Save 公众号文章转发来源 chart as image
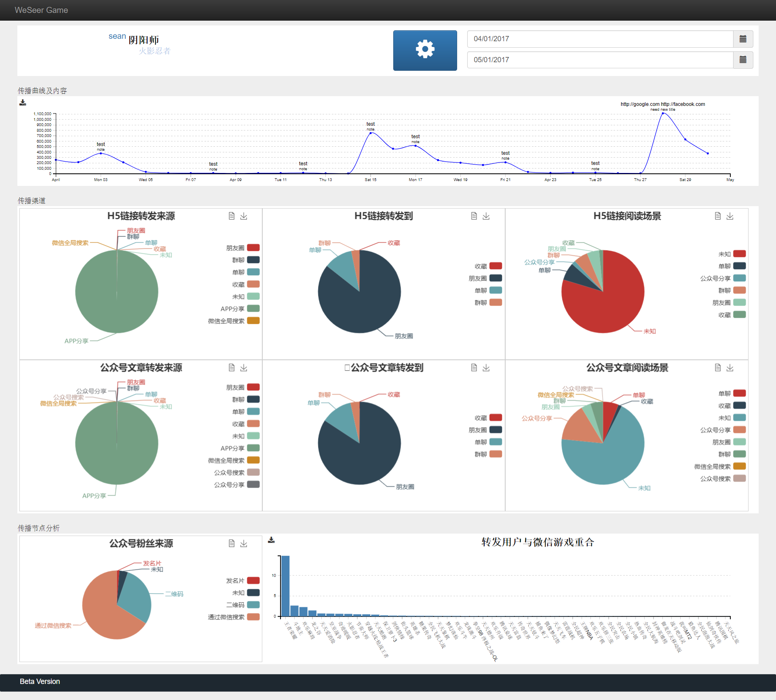This screenshot has width=776, height=700. pyautogui.click(x=244, y=368)
